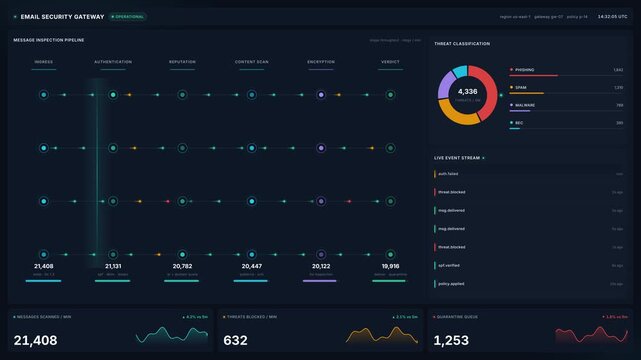Image resolution: width=641 pixels, height=360 pixels.
Task: Click the orange Spam progress bar
Action: click(527, 93)
